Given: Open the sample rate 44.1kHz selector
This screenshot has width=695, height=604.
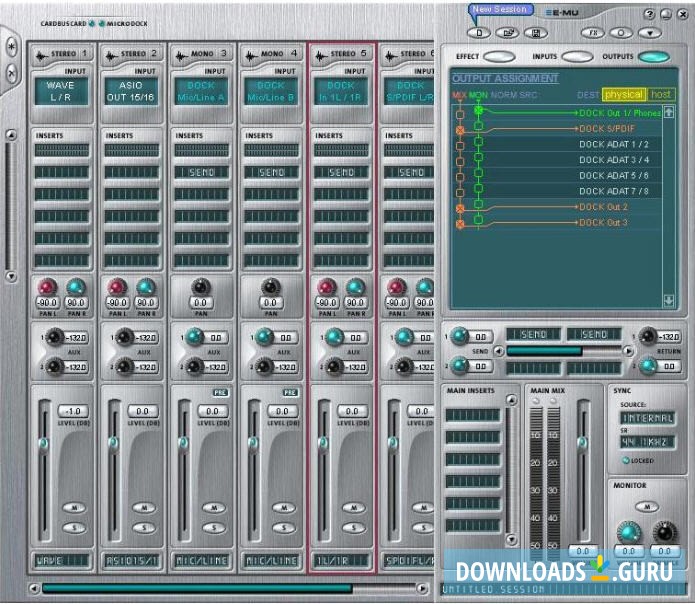Looking at the screenshot, I should [x=648, y=442].
